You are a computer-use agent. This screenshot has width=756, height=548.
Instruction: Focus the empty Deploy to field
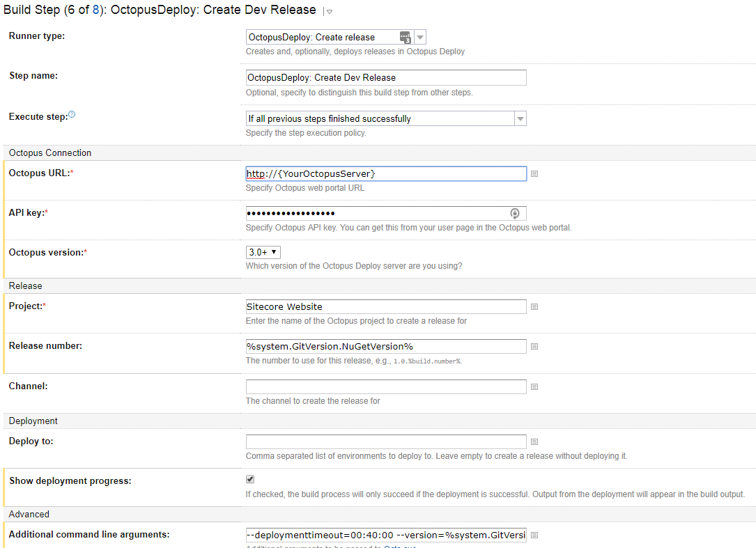pos(386,441)
